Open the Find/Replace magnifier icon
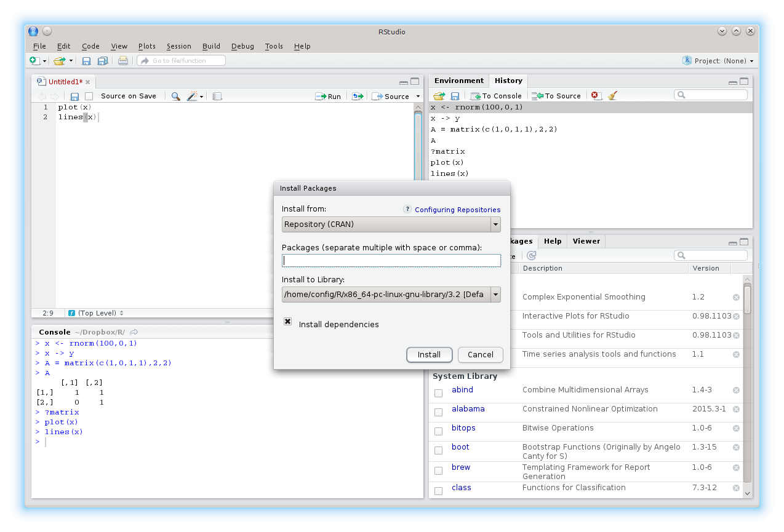 click(x=175, y=96)
